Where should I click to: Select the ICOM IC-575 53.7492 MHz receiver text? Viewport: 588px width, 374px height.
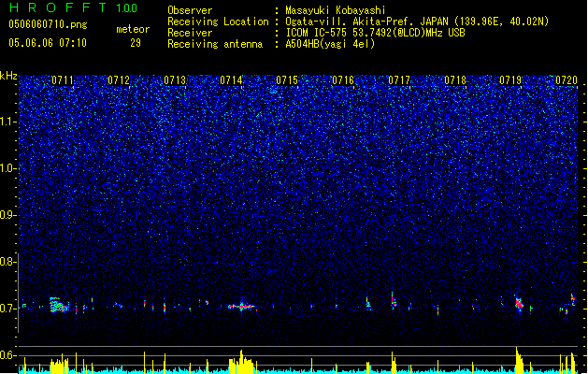pos(375,33)
